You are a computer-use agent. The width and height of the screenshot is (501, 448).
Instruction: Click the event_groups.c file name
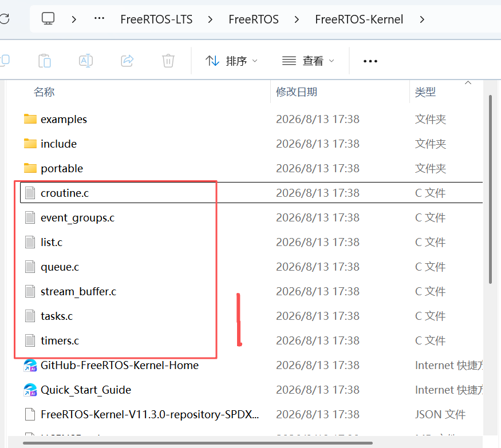(77, 217)
